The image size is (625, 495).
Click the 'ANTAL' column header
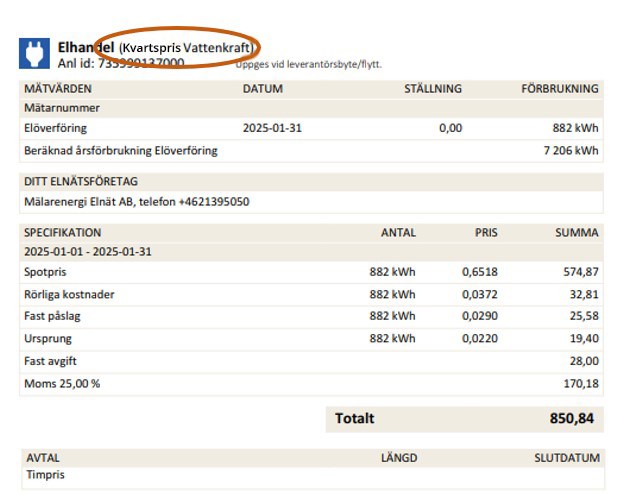click(398, 233)
